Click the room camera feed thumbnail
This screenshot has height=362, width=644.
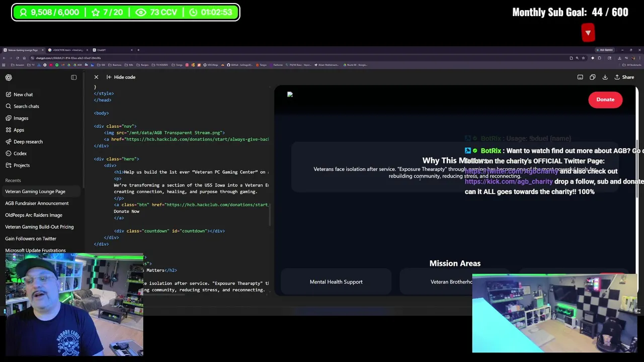point(555,313)
